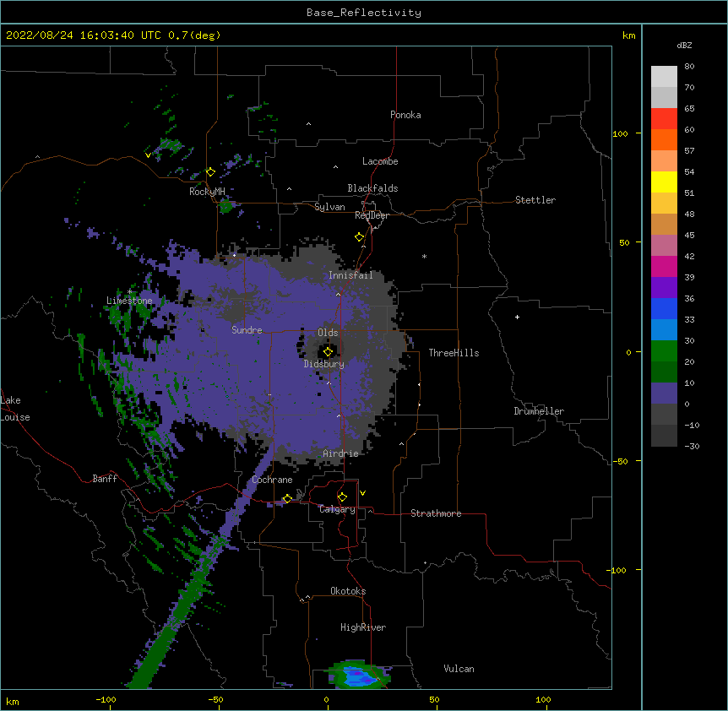Select the light gray 80-70 dBZ legend swatch

click(x=664, y=77)
